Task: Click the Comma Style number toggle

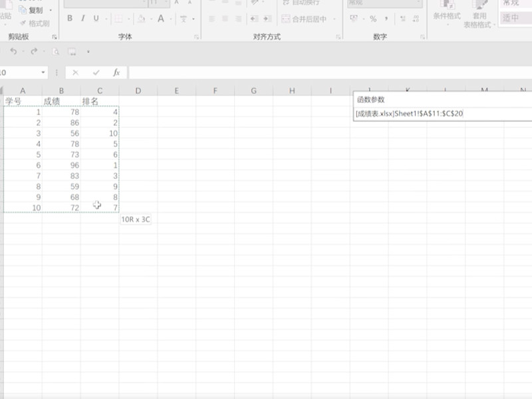Action: point(386,17)
